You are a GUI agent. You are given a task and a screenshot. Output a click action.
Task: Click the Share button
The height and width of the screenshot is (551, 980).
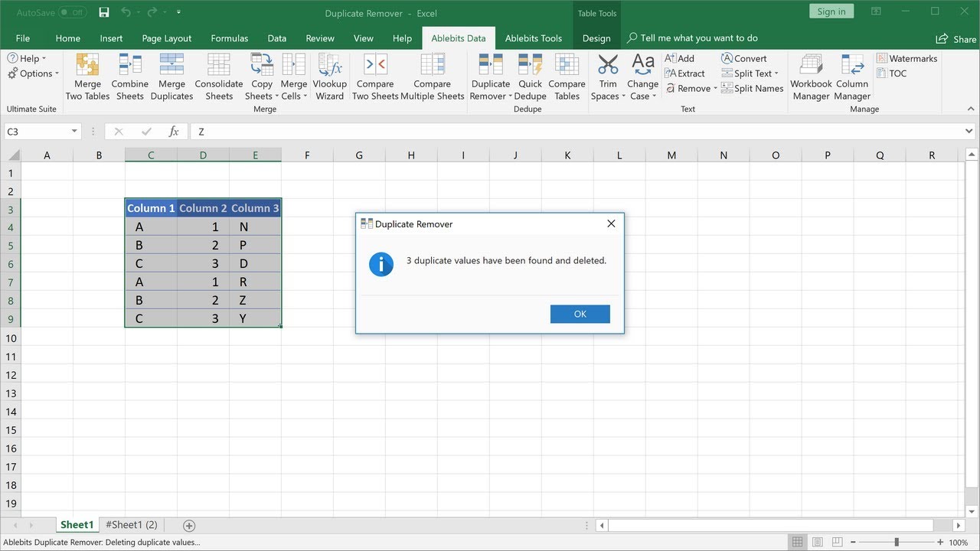pyautogui.click(x=956, y=38)
